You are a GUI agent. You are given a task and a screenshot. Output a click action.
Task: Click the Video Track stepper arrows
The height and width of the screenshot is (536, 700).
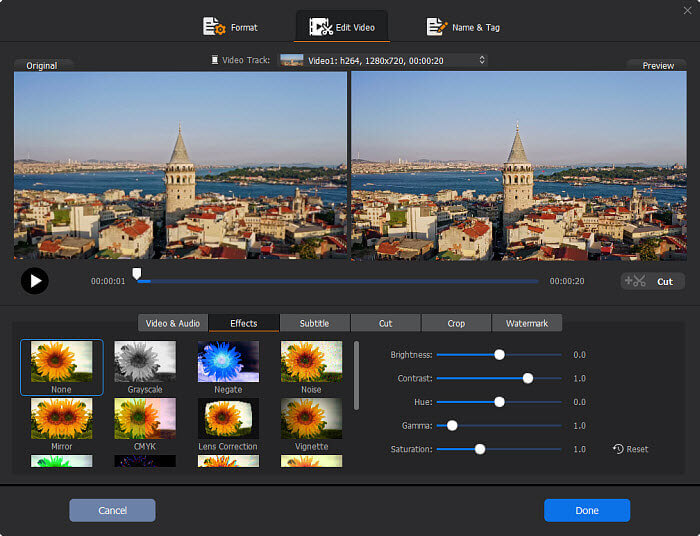[482, 60]
